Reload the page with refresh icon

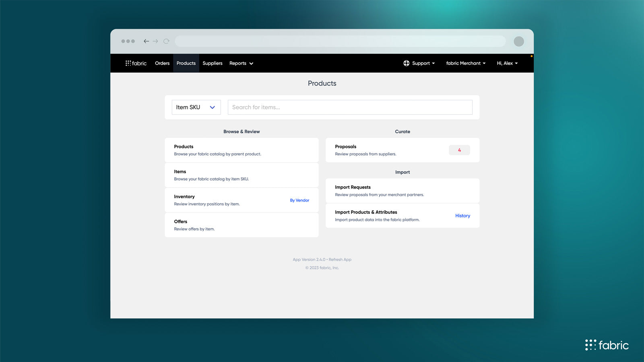[166, 41]
